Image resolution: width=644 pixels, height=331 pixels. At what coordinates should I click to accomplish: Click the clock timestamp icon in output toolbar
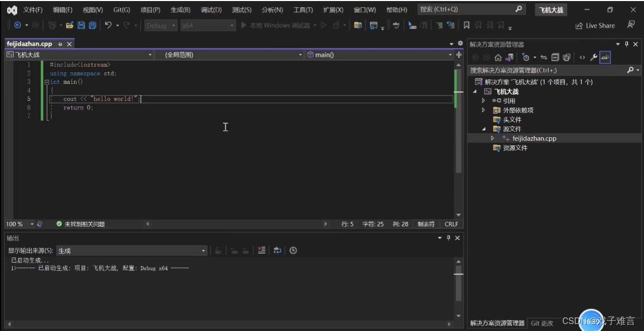(293, 250)
